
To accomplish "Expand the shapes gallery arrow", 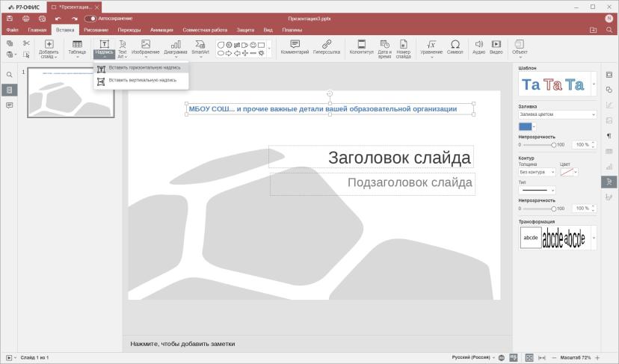I will [x=269, y=49].
